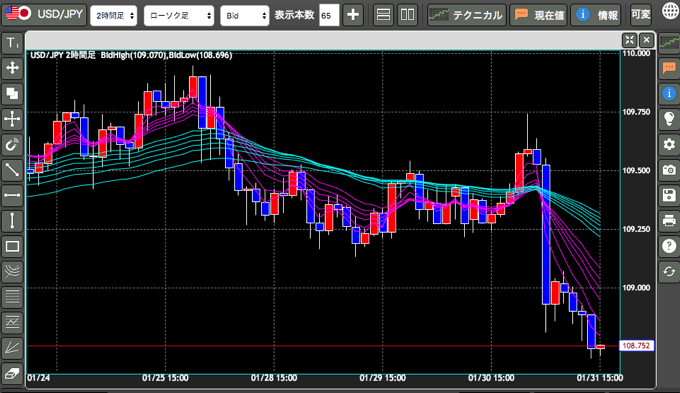Screen dimensions: 680x393
Task: Select the trend line drawing tool
Action: [x=12, y=170]
